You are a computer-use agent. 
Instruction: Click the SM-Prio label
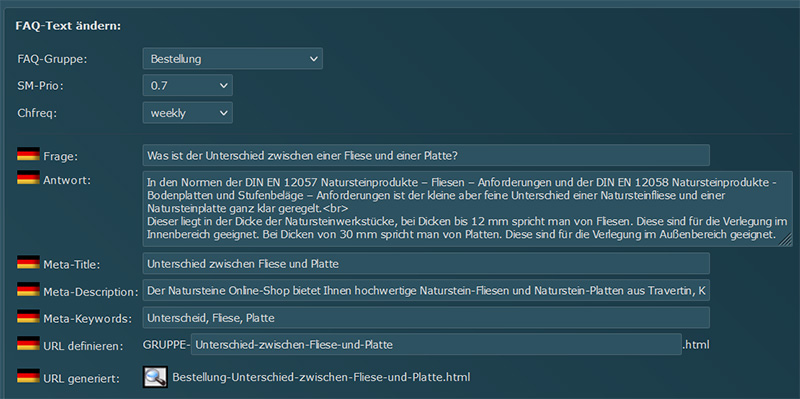tap(40, 86)
